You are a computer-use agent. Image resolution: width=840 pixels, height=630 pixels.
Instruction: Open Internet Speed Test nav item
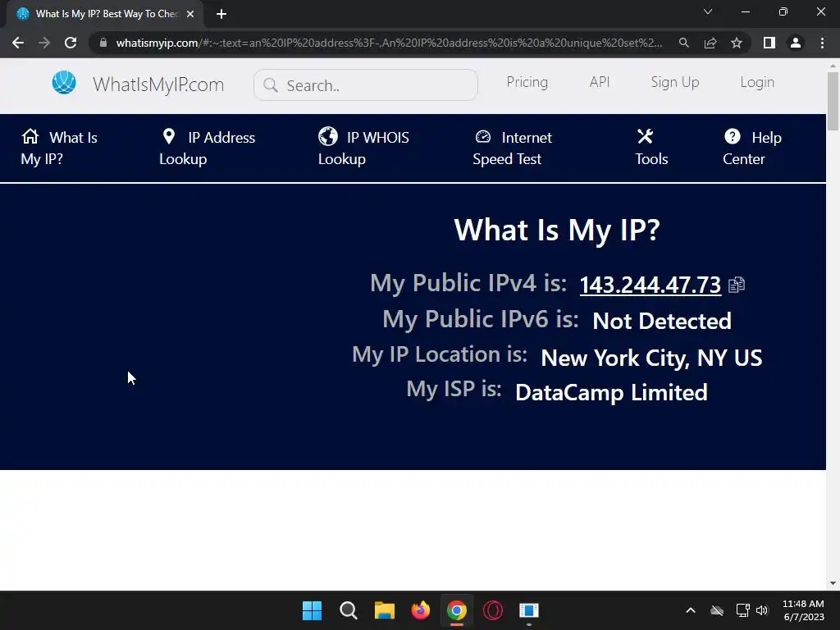point(512,148)
